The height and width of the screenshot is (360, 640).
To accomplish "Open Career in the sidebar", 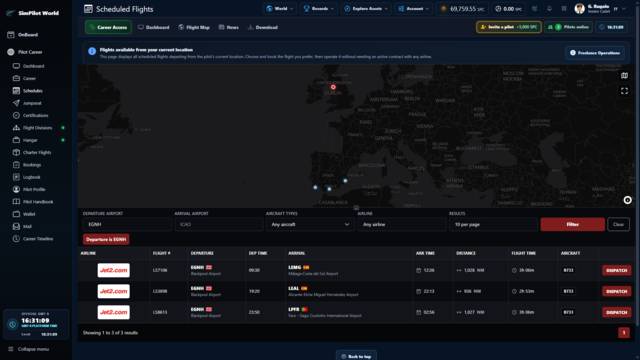I will click(x=24, y=78).
